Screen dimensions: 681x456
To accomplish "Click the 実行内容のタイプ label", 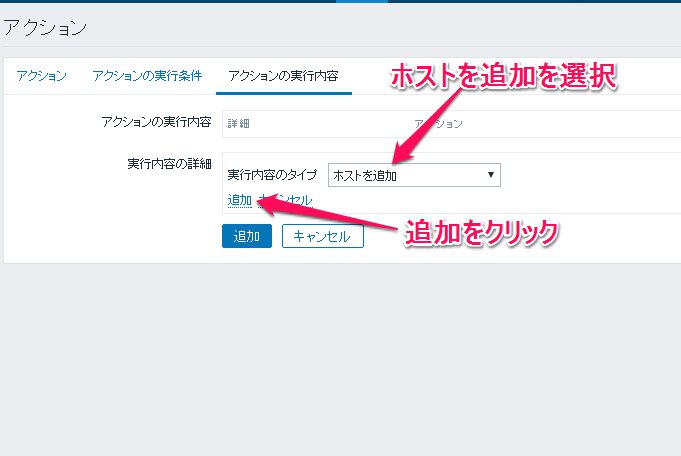I will [272, 175].
